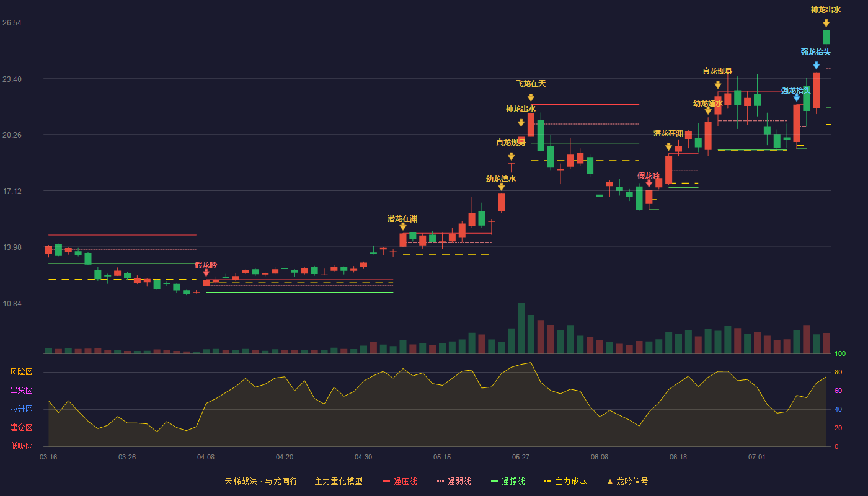Click the 23.40 price axis label

point(12,79)
